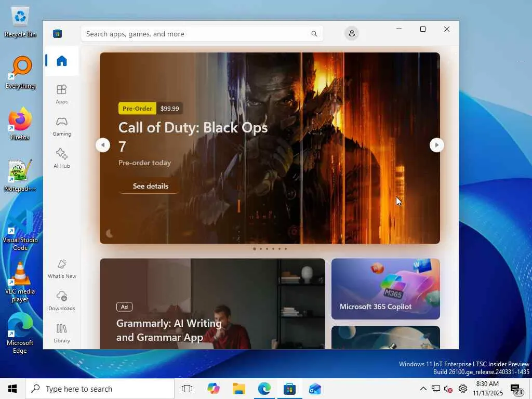Show previous carousel slide arrow
The image size is (532, 399).
(103, 145)
